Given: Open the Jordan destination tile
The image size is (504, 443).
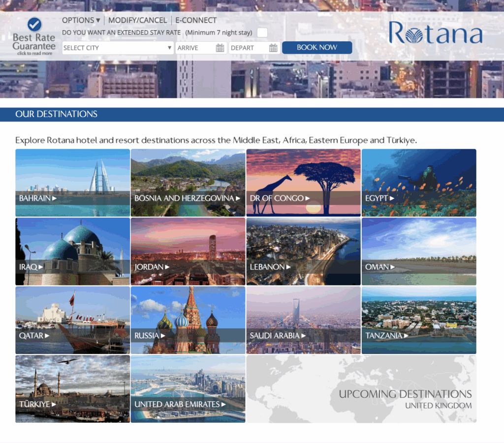Looking at the screenshot, I should pos(188,252).
